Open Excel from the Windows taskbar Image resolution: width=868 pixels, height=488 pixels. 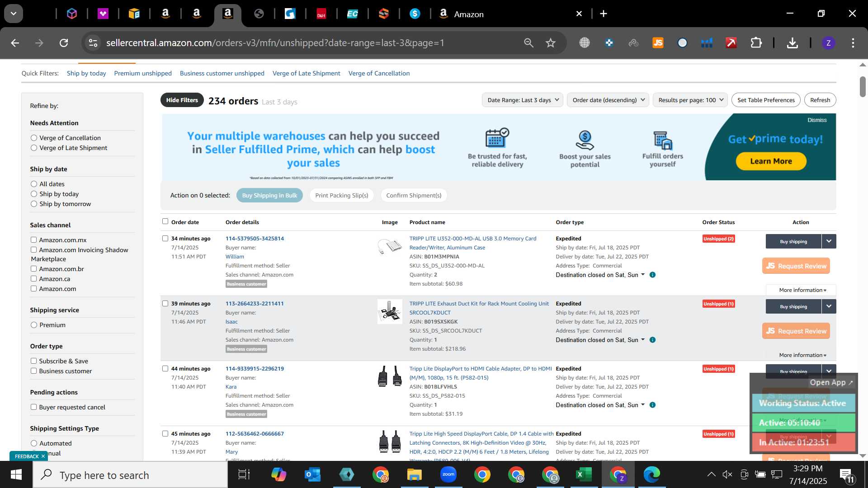[x=584, y=474]
